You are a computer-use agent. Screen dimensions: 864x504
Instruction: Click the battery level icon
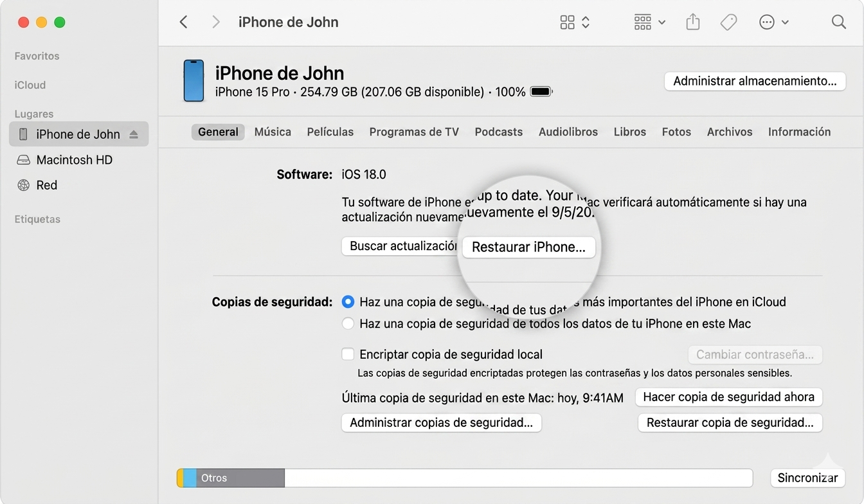click(x=541, y=92)
